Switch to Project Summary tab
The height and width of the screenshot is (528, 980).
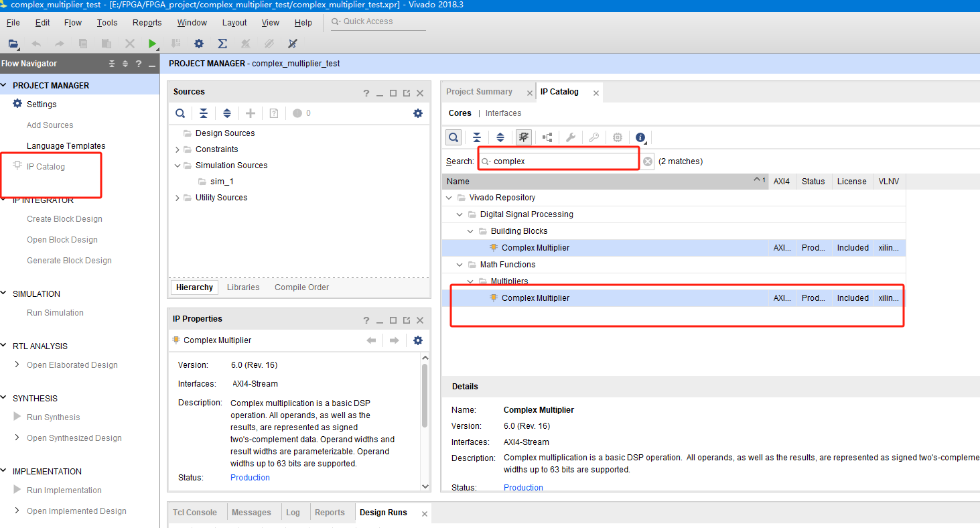click(480, 92)
